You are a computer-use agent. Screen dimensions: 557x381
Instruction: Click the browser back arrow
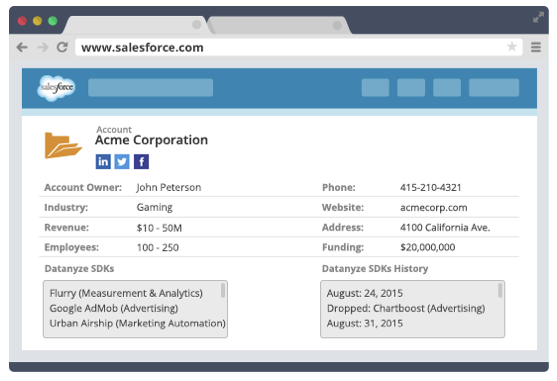[x=22, y=47]
